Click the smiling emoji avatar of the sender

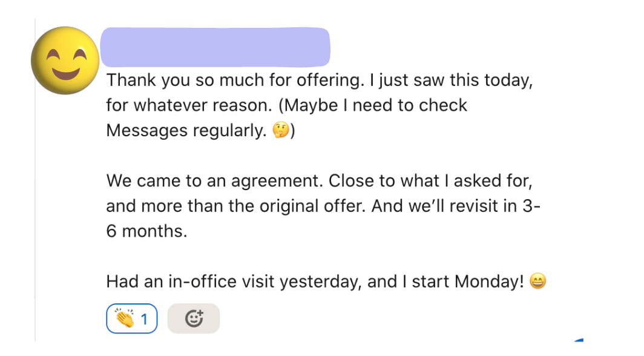[65, 60]
